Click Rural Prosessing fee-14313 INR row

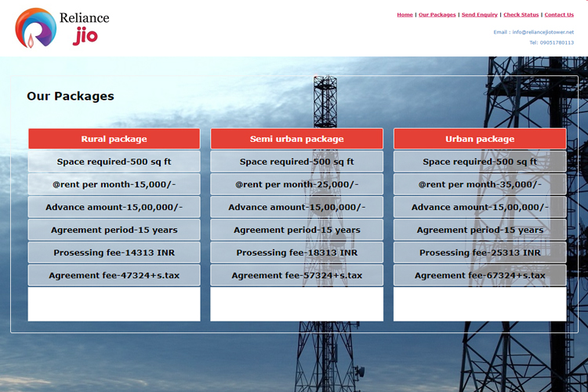(x=114, y=252)
